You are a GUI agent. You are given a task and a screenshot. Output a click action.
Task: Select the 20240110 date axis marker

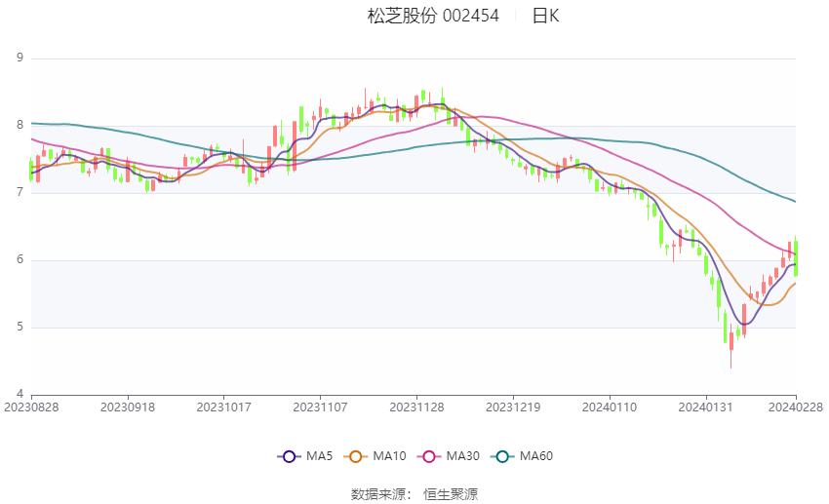[610, 407]
